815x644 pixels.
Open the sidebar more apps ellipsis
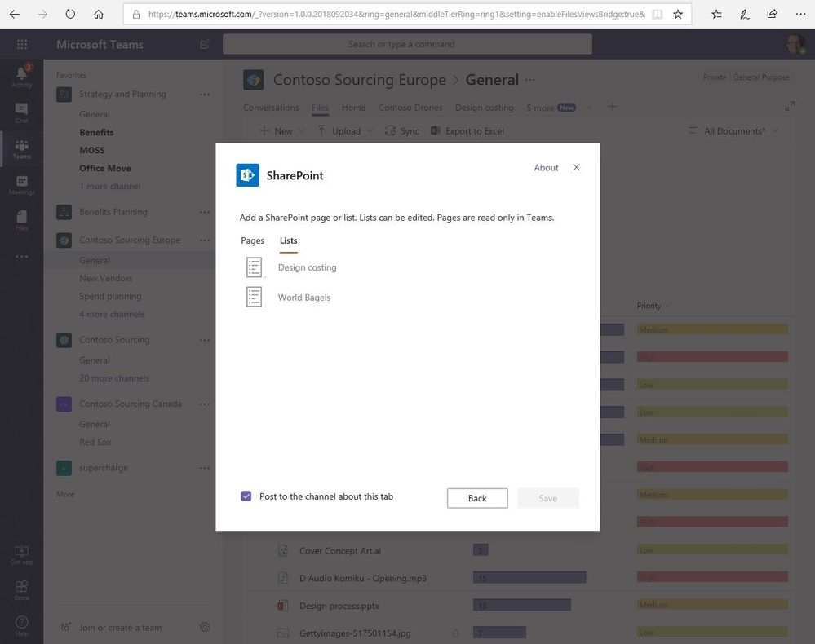pos(22,257)
